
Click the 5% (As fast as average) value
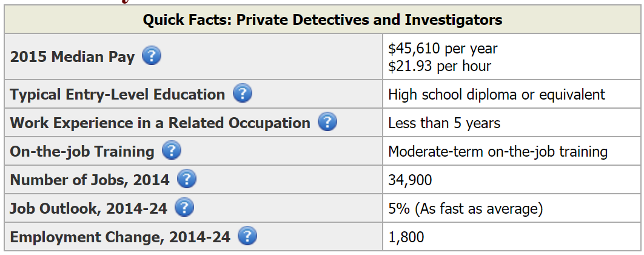pos(465,209)
